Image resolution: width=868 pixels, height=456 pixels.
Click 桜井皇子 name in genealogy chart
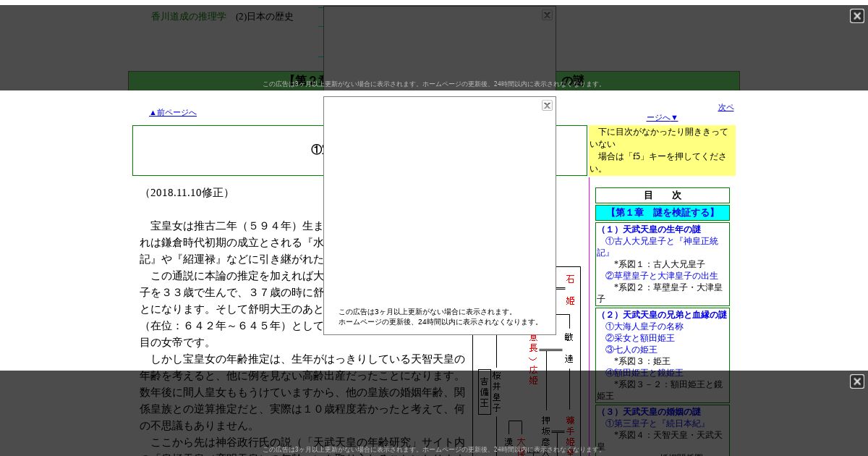click(496, 392)
